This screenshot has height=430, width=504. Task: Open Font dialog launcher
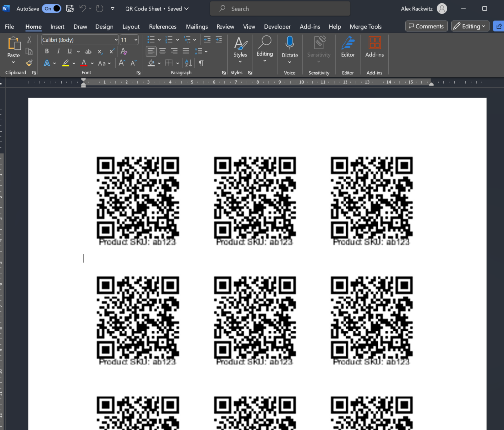click(138, 73)
